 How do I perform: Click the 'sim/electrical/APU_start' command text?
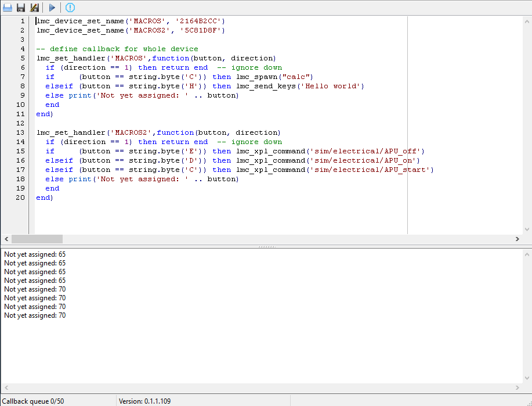372,170
